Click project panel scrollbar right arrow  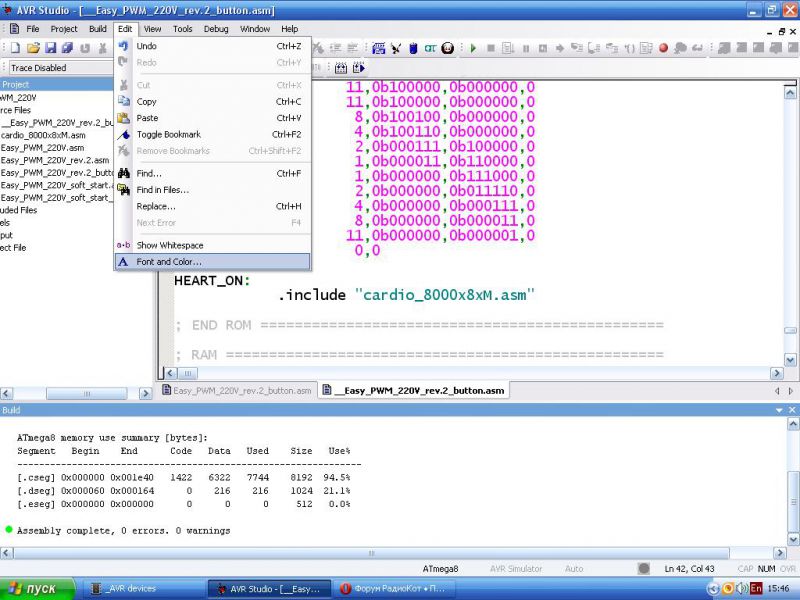145,393
